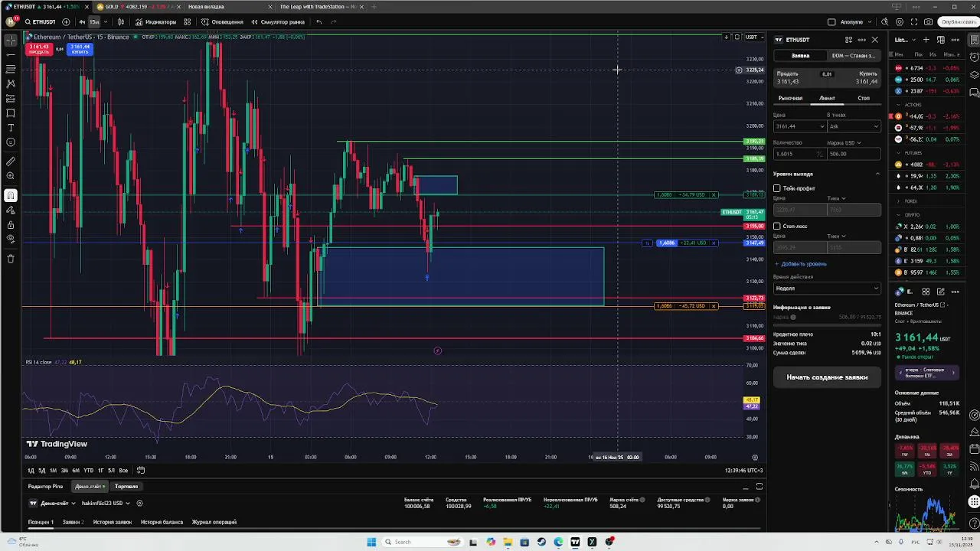Toggle lock all drawings
Viewport: 980px width, 551px height.
tap(11, 225)
